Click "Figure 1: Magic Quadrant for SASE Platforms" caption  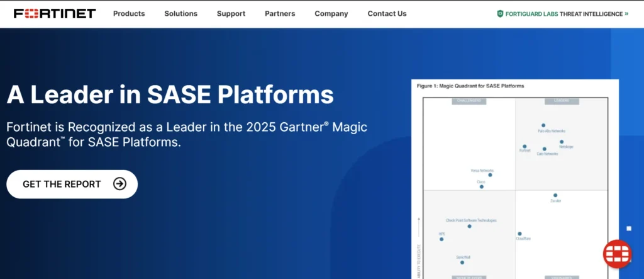(x=470, y=86)
